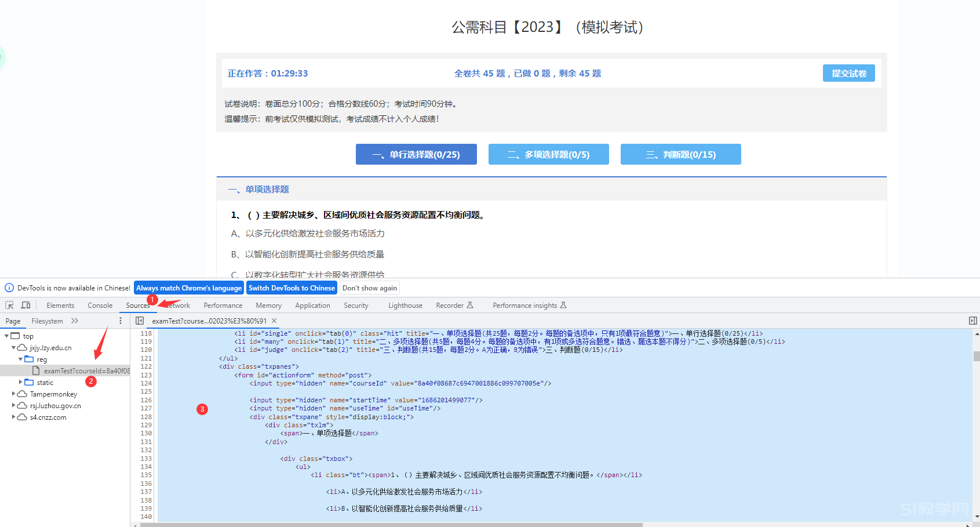Image resolution: width=980 pixels, height=527 pixels.
Task: Expand the static folder
Action: coord(21,382)
